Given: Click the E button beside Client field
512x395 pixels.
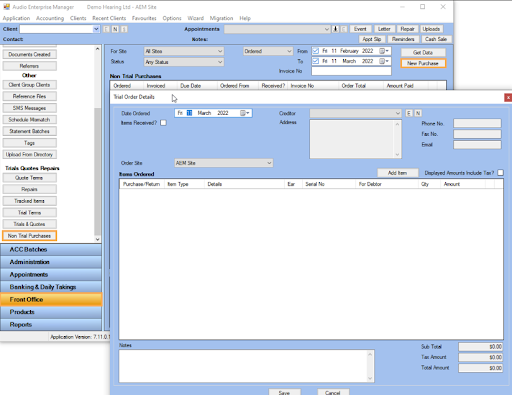Looking at the screenshot, I should [x=106, y=29].
